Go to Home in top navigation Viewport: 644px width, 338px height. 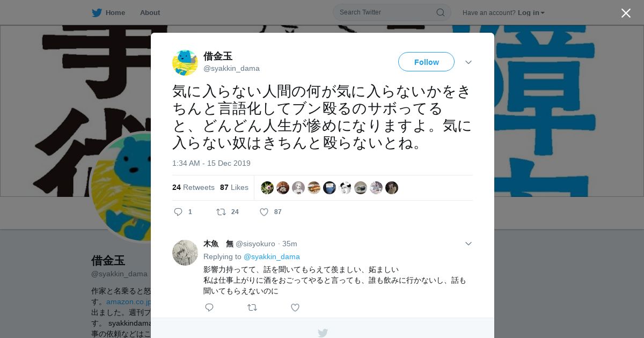coord(115,12)
